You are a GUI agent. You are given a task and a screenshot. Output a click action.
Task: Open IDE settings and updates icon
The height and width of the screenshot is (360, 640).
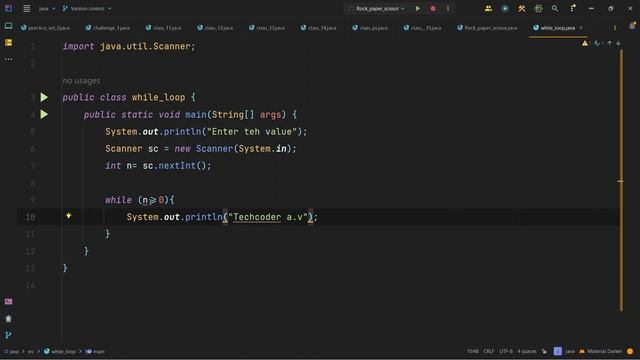tap(573, 8)
